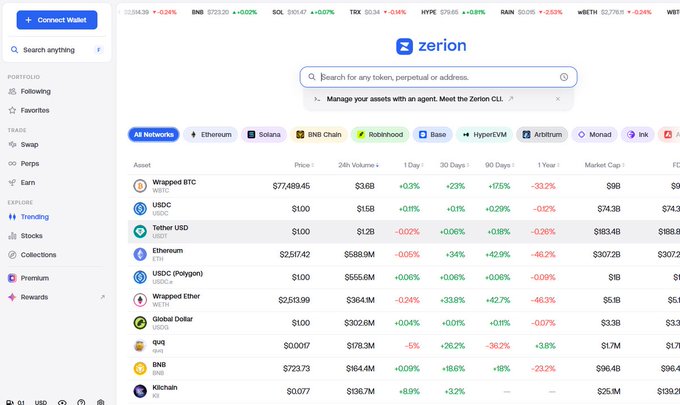Click the BNB token icon

[140, 369]
